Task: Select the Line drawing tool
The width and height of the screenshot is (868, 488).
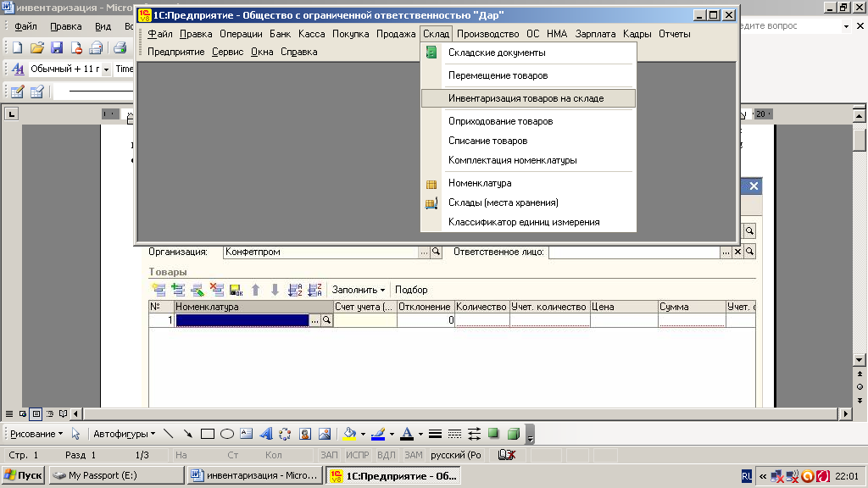Action: click(169, 434)
